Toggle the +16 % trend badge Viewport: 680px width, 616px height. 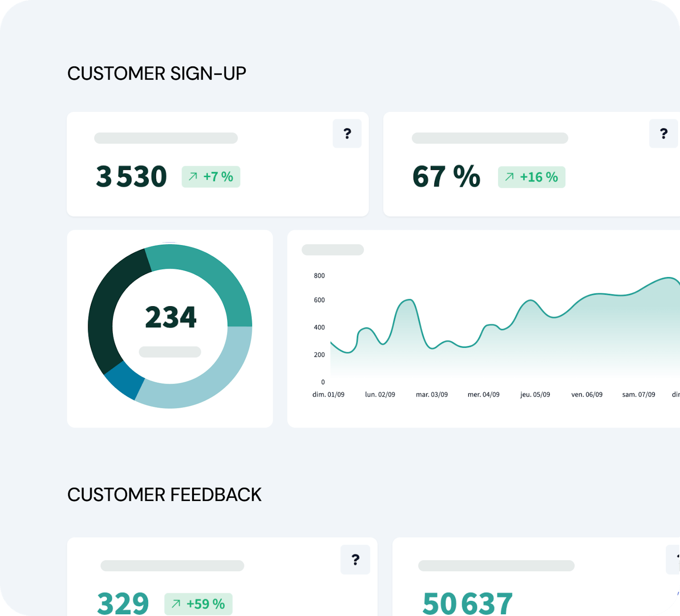point(531,177)
